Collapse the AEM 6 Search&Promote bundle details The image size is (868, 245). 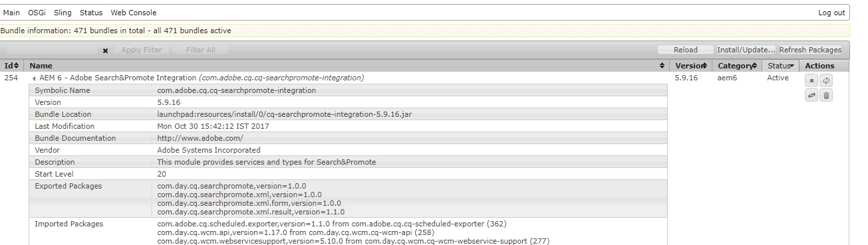pos(34,78)
